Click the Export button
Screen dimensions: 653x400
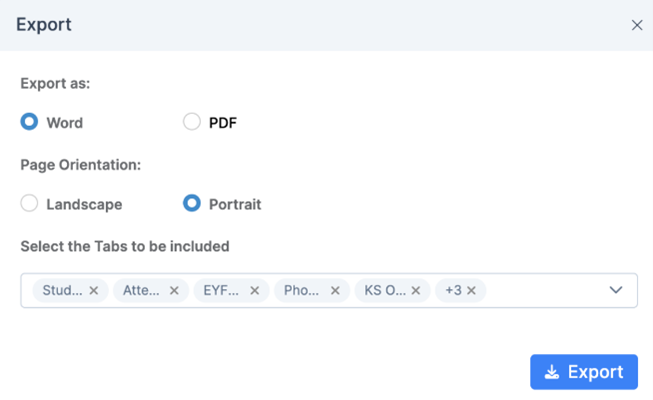pyautogui.click(x=584, y=372)
